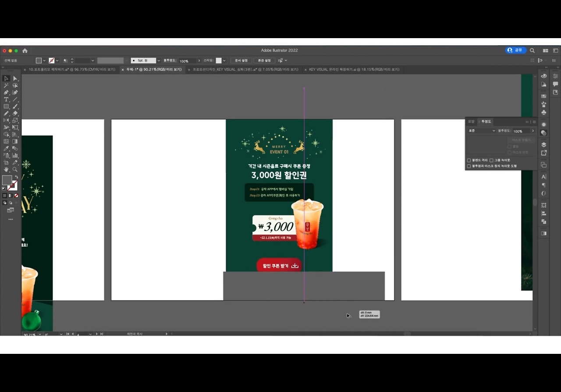Click the opacity value field in Transparency panel

(x=522, y=131)
